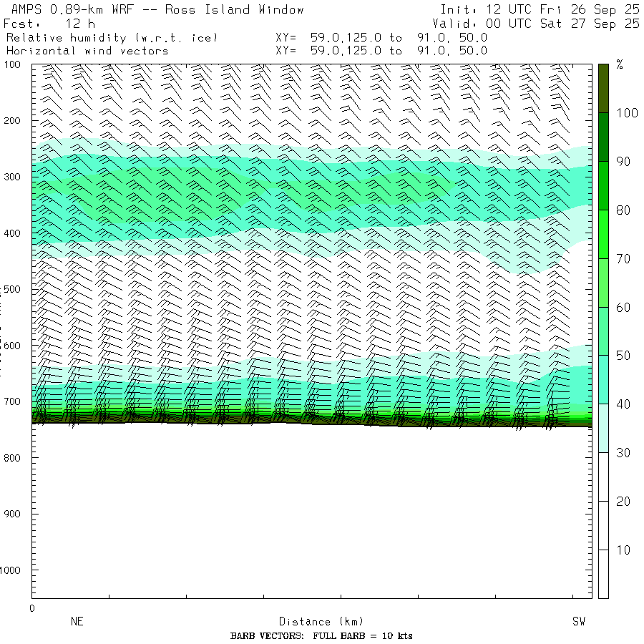Click the pressure axis label 800
Screen dimensions: 644x644
[x=12, y=458]
